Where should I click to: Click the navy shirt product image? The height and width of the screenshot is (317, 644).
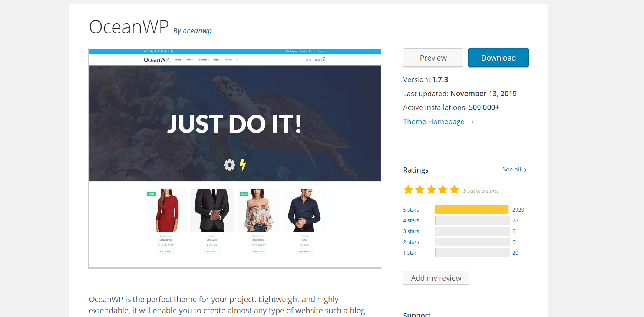[x=304, y=210]
